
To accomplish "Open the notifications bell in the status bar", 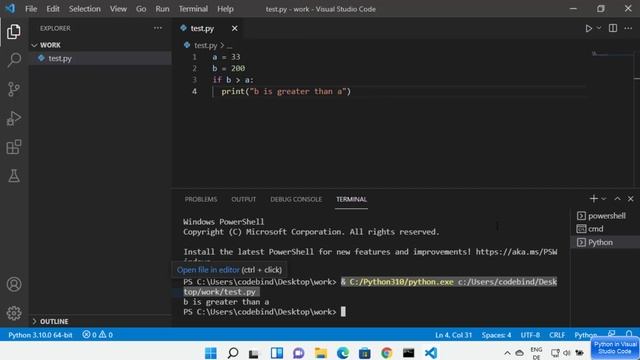I will [x=629, y=334].
